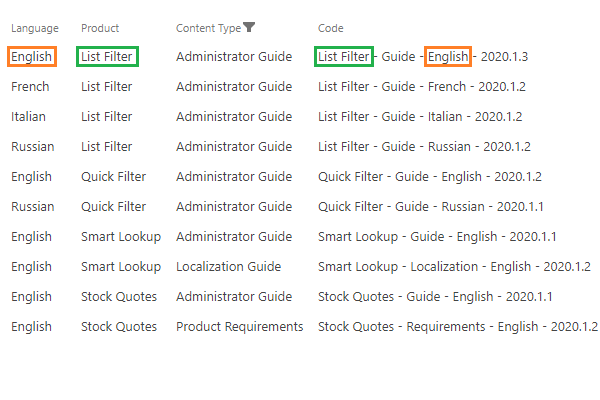The height and width of the screenshot is (400, 600).
Task: Open Stock Quotes - Guide - English - 2020.1.1
Action: (435, 296)
